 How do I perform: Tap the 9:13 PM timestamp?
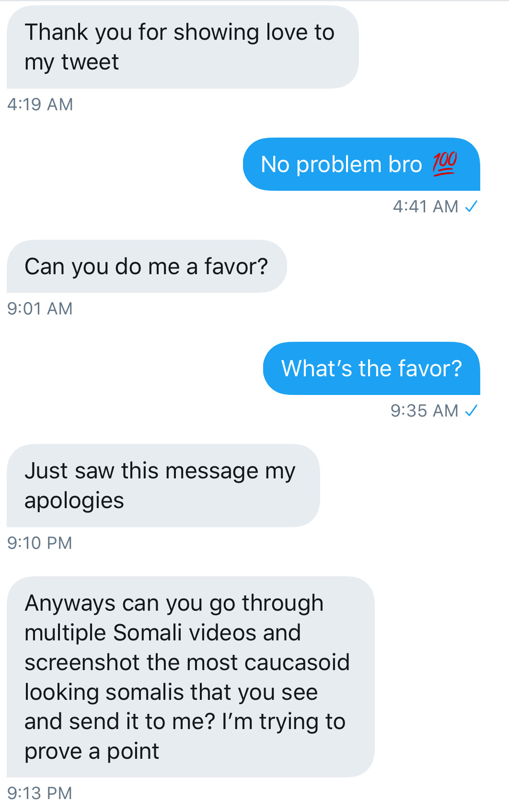pyautogui.click(x=40, y=793)
